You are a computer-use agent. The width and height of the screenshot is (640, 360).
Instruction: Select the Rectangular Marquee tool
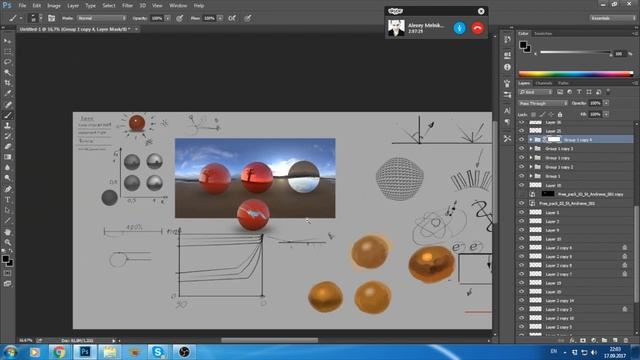click(x=7, y=51)
